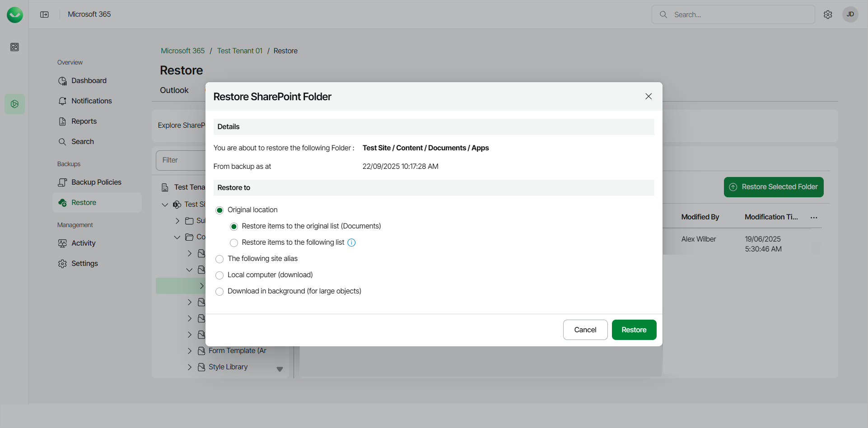Click the JD user avatar
868x428 pixels.
point(850,14)
